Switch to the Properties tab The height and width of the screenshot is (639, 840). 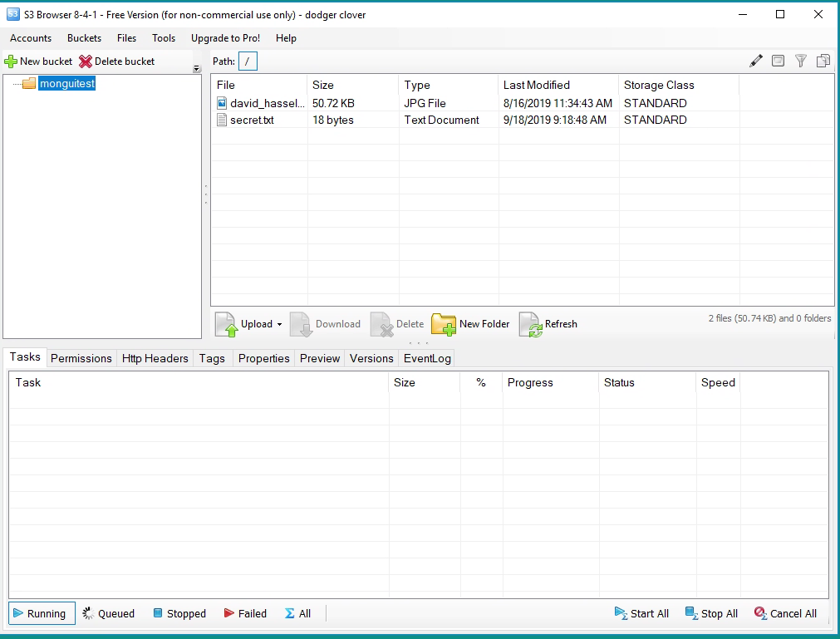[263, 358]
